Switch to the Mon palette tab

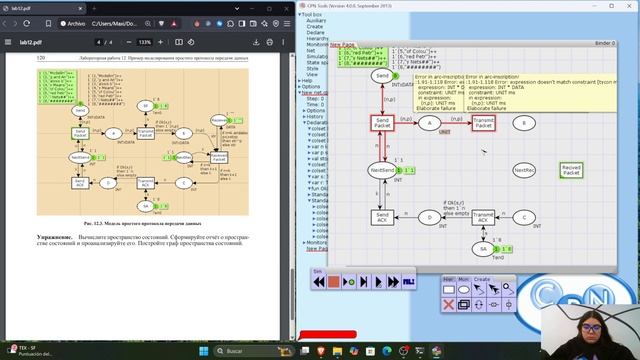pyautogui.click(x=463, y=279)
